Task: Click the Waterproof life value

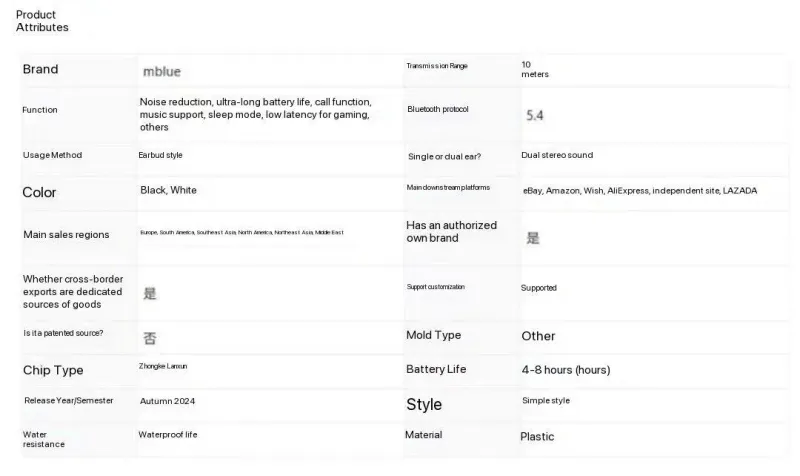Action: (168, 434)
